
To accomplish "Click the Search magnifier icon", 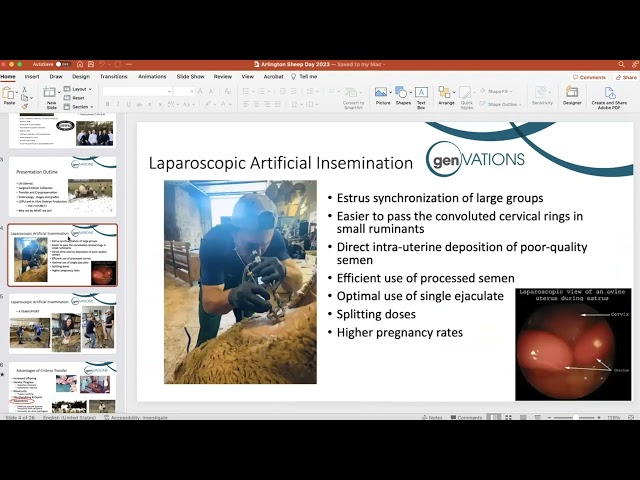I will 621,64.
